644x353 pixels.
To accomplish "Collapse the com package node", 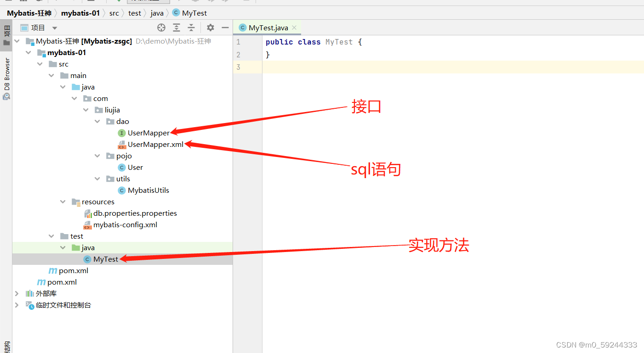I will pos(74,98).
